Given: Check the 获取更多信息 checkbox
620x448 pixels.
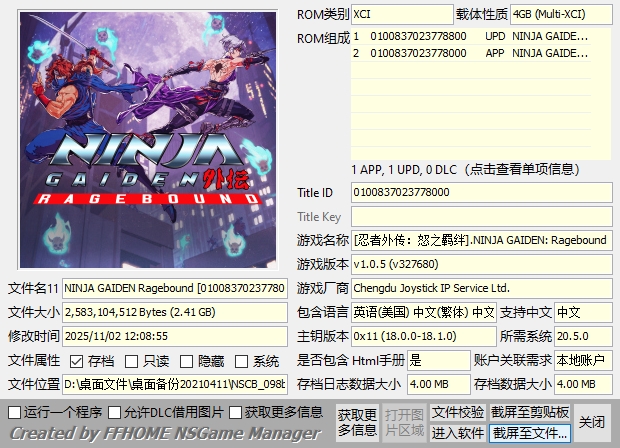Looking at the screenshot, I should [236, 412].
